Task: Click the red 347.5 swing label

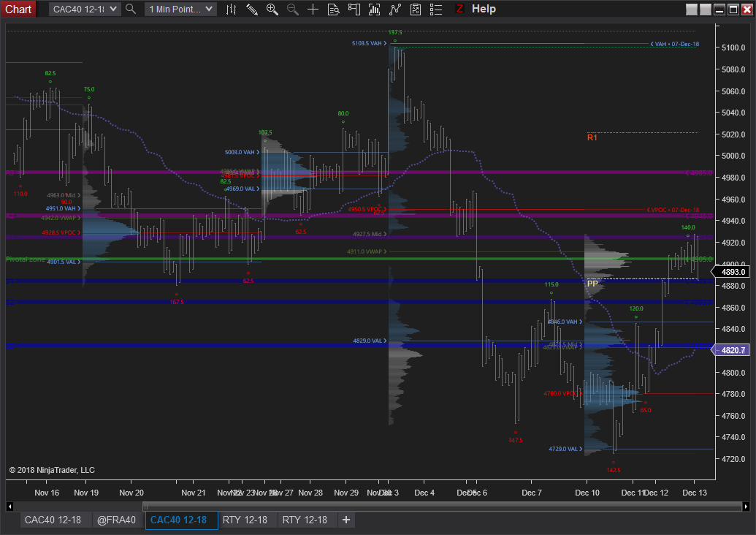Action: (x=516, y=440)
